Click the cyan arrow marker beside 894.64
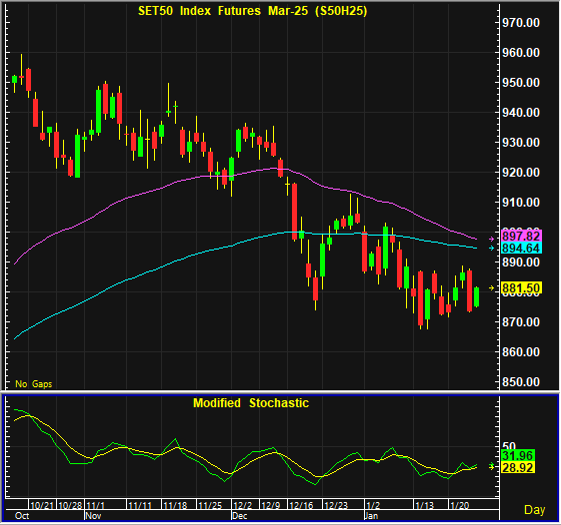This screenshot has height=525, width=561. [x=492, y=248]
